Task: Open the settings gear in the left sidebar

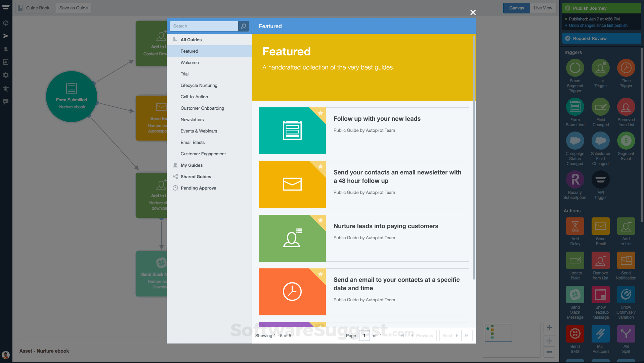Action: click(6, 75)
